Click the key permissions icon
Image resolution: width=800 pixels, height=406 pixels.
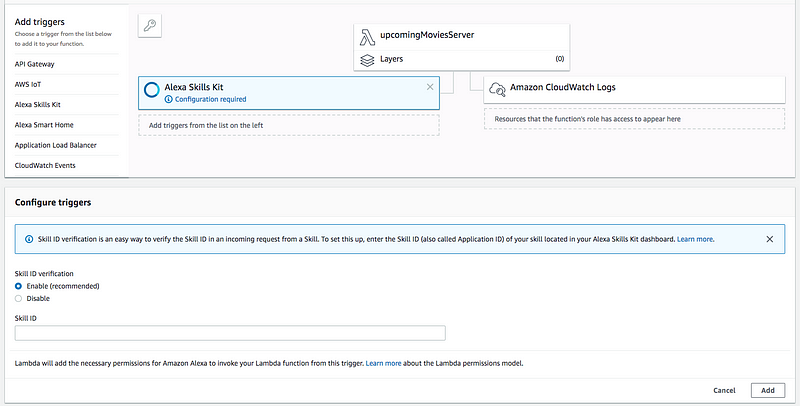point(150,26)
